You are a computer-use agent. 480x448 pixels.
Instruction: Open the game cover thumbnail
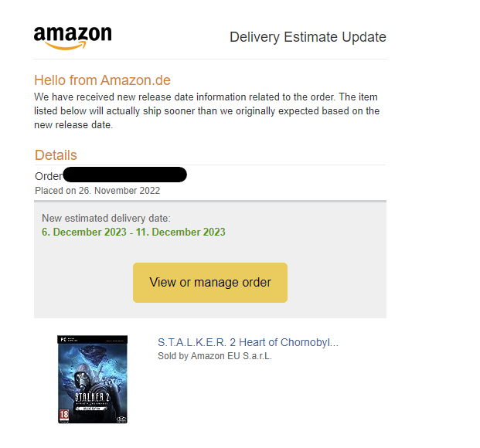(92, 378)
